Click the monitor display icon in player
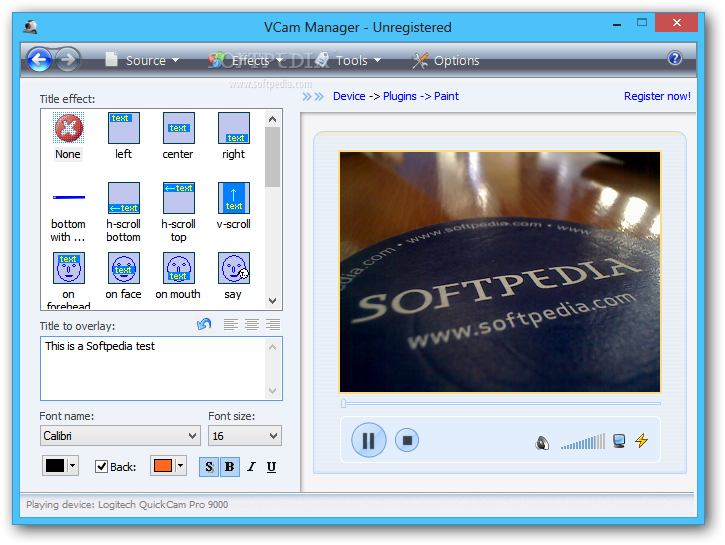The width and height of the screenshot is (725, 545). click(619, 441)
